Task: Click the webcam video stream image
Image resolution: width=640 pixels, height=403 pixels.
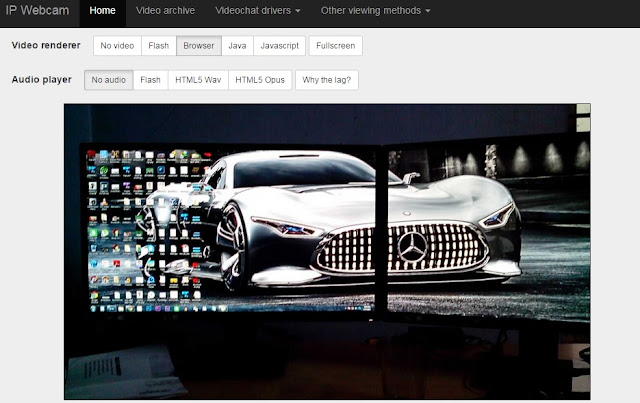Action: pyautogui.click(x=327, y=252)
